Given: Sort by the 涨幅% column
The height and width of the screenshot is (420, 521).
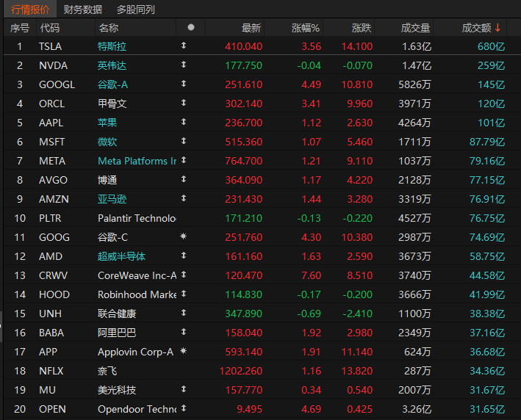Looking at the screenshot, I should coord(306,28).
